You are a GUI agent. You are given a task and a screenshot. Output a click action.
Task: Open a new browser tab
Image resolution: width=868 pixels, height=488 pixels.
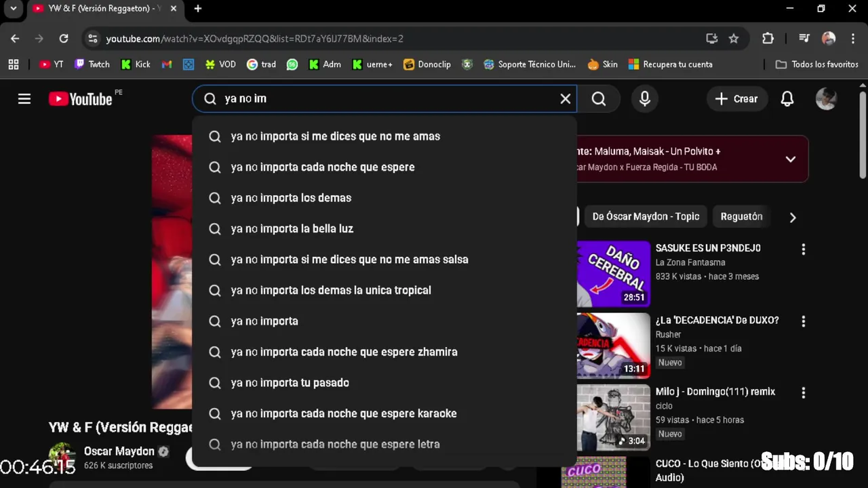[x=198, y=9]
